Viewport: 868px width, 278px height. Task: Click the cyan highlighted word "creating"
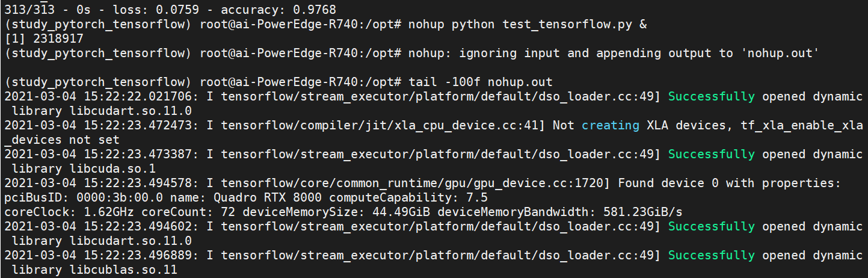pos(611,125)
